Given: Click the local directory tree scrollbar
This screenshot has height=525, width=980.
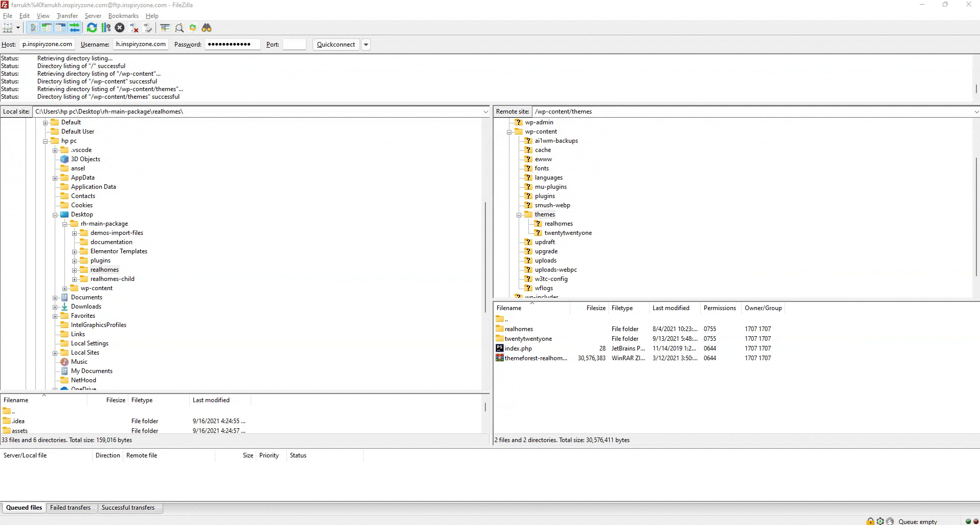Looking at the screenshot, I should 485,256.
